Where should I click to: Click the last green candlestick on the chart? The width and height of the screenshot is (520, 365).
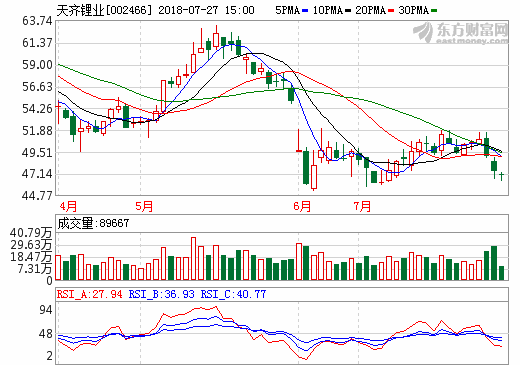[x=501, y=176]
